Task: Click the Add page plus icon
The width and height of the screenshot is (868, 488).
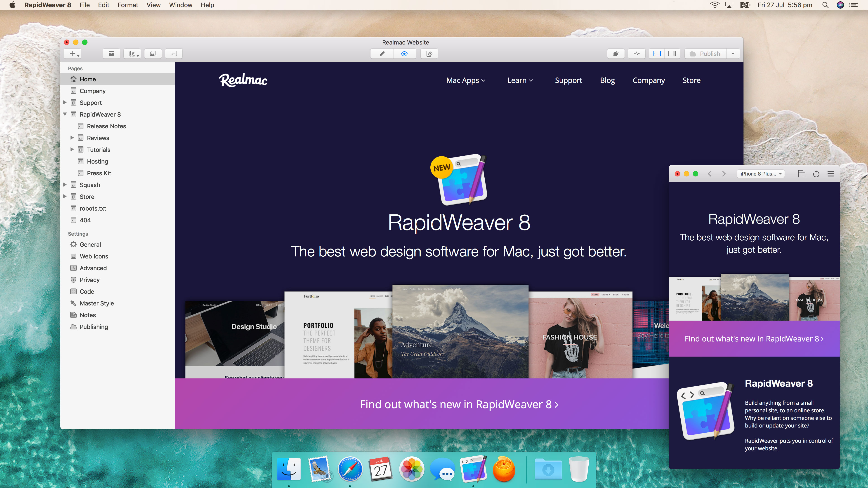Action: tap(73, 54)
